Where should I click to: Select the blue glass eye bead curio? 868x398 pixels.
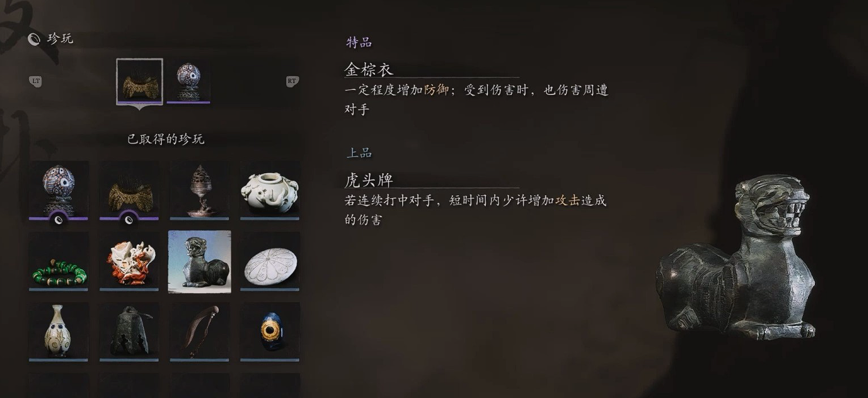tap(270, 332)
